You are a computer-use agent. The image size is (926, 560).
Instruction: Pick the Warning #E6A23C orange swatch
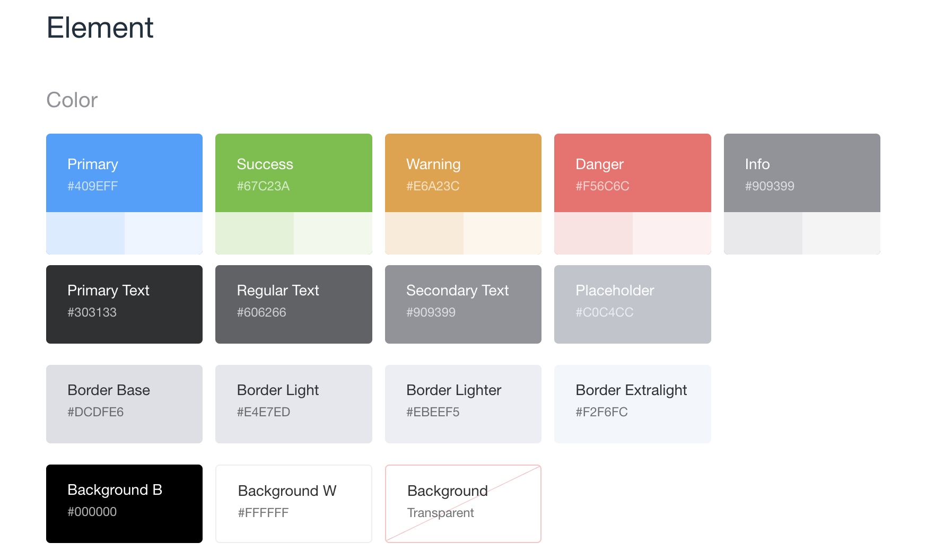point(463,173)
